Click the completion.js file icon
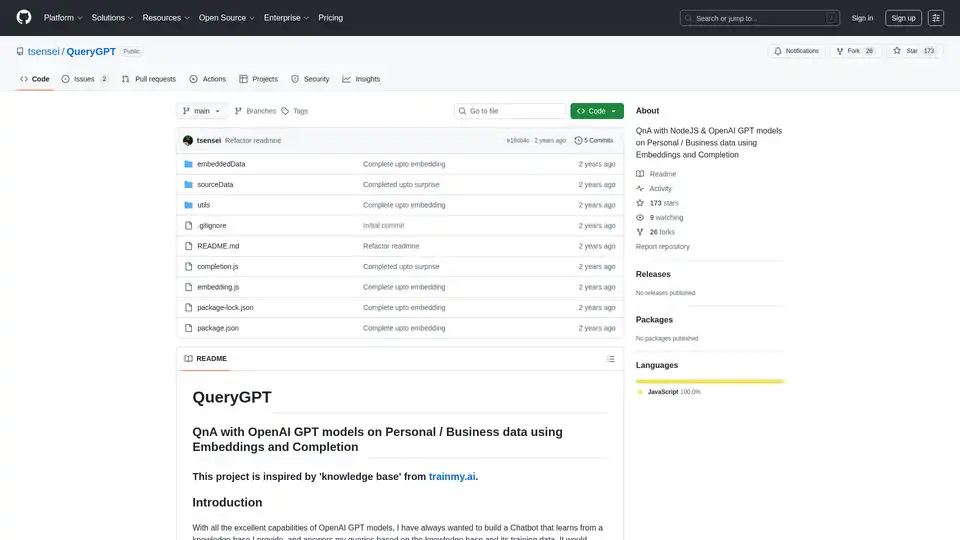 point(187,267)
